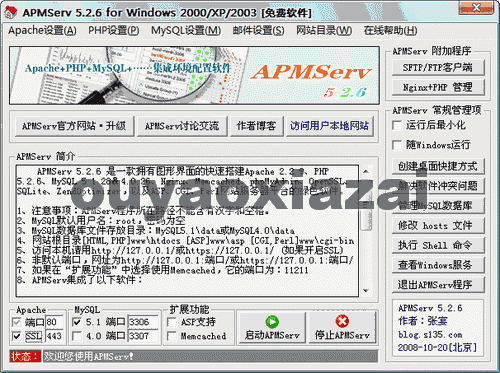Image resolution: width=500 pixels, height=373 pixels.
Task: Enable the 随Windows运行 checkbox
Action: point(397,145)
